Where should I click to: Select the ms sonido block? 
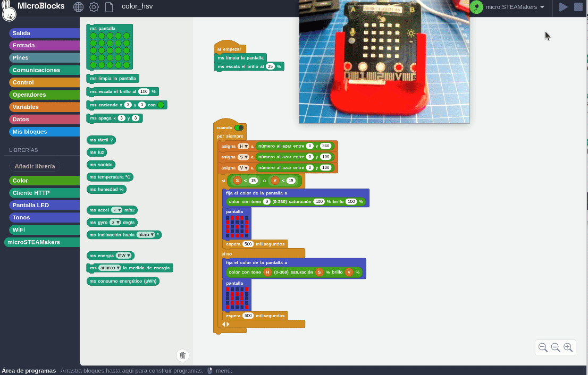[101, 165]
